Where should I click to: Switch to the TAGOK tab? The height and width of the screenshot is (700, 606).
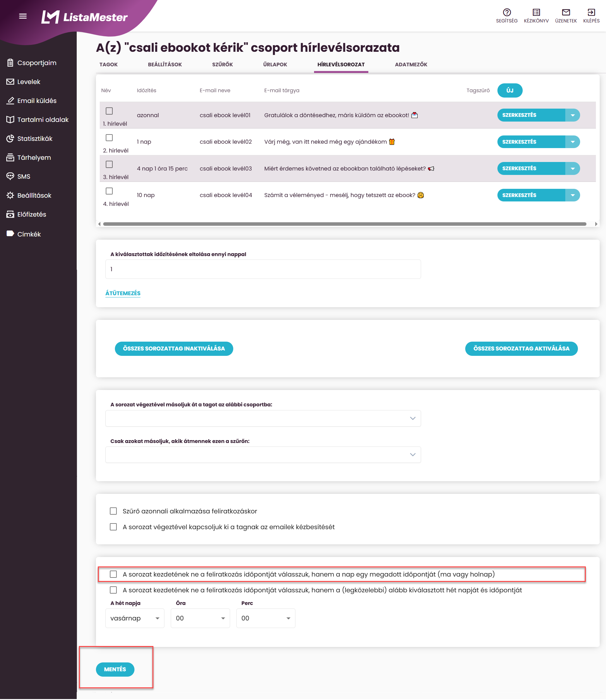pos(109,64)
